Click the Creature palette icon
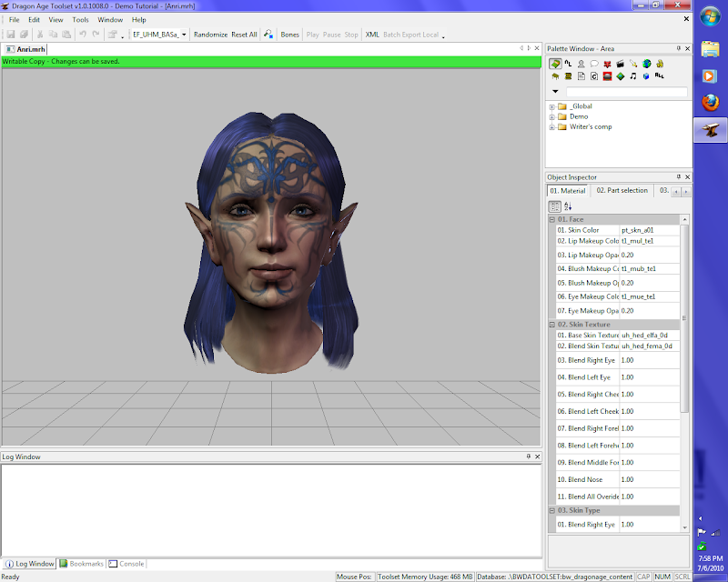 point(581,64)
